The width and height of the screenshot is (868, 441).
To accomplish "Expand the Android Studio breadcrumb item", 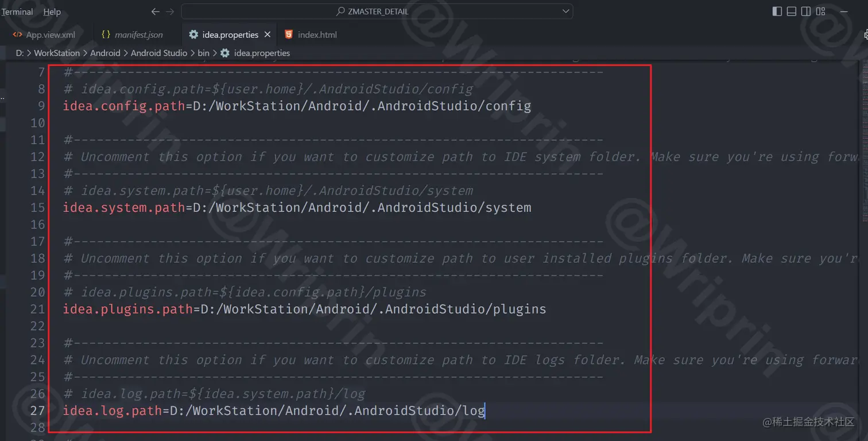I will (x=159, y=53).
